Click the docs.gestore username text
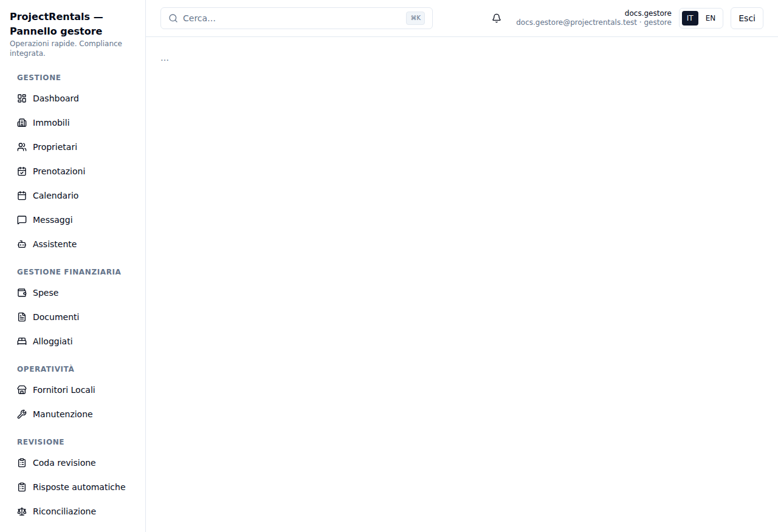Viewport: 778px width, 532px height. point(648,13)
